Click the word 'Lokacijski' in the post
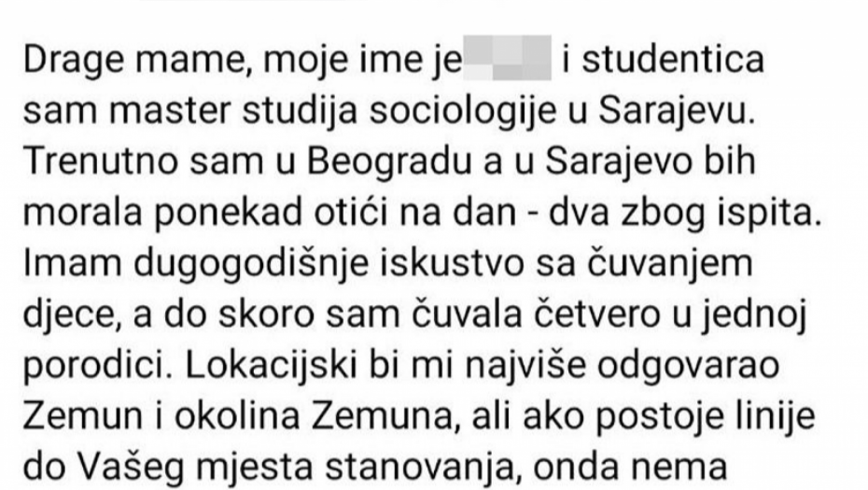Screen dimensions: 868x490 tap(272, 366)
